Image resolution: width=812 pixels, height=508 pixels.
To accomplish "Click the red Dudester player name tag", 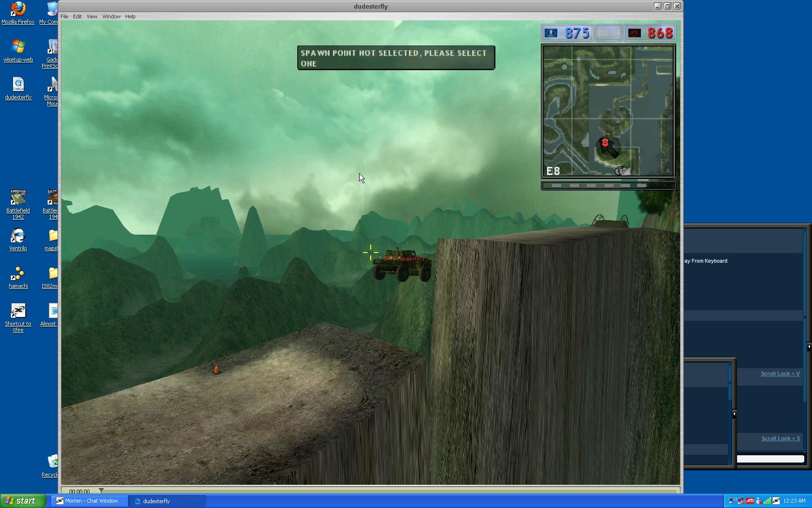I will [404, 259].
